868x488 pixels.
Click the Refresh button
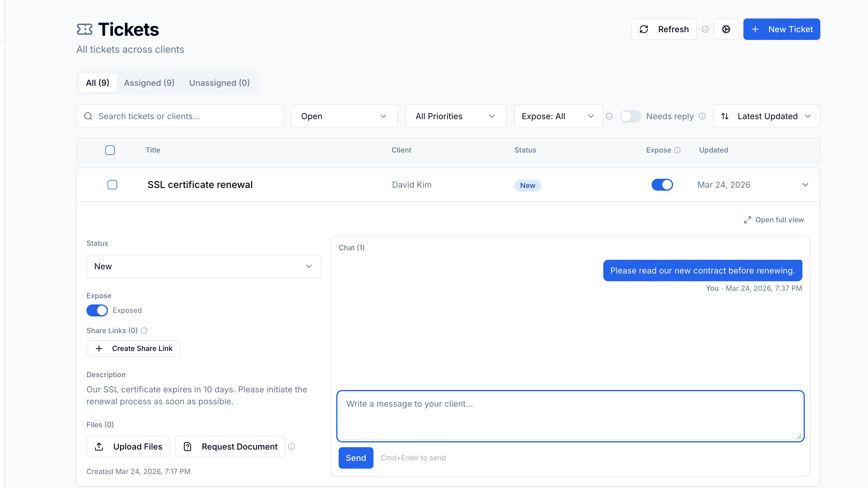point(664,29)
